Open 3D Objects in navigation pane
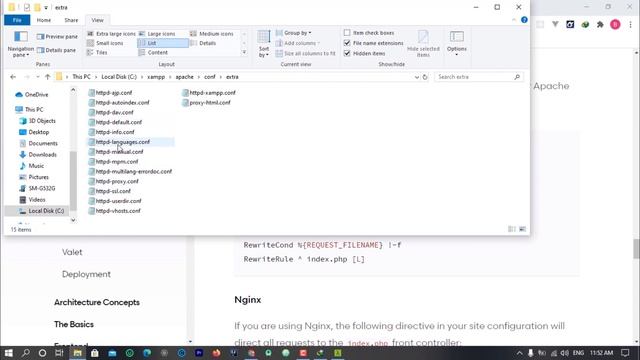This screenshot has height=360, width=640. [x=37, y=121]
